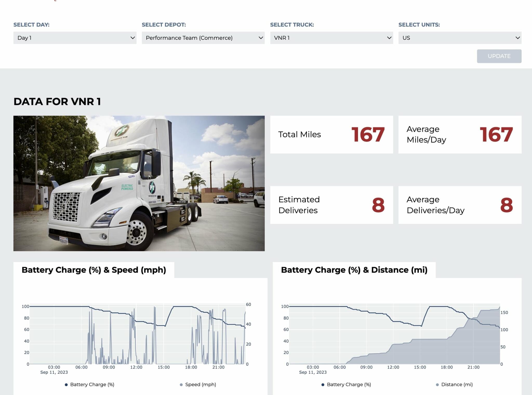Open the Select Day dropdown
532x395 pixels.
75,38
